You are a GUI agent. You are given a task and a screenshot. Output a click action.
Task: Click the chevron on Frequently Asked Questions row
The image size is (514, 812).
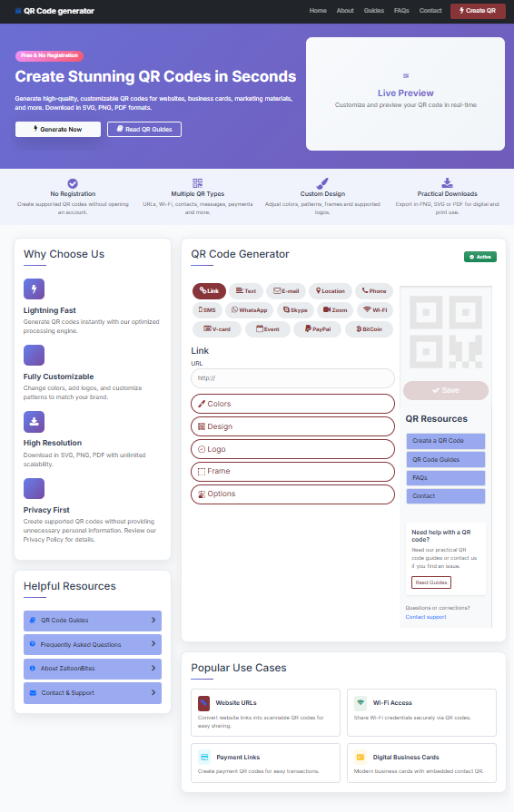click(153, 643)
